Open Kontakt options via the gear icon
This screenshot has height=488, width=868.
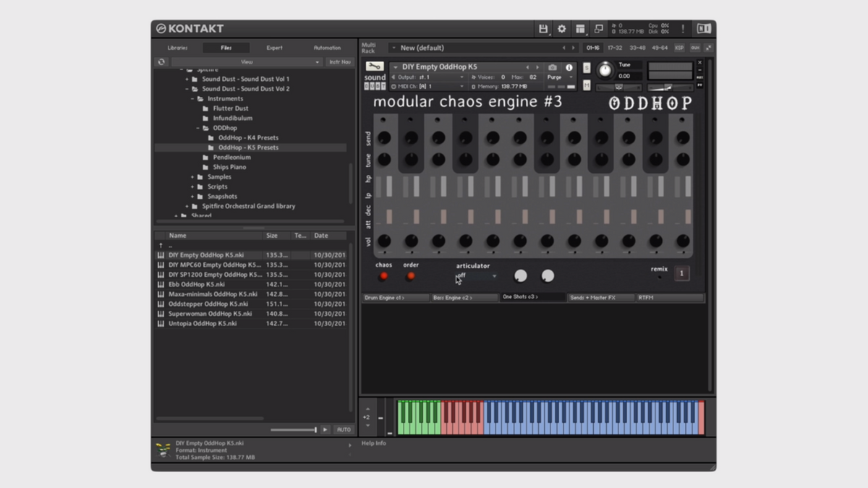561,29
